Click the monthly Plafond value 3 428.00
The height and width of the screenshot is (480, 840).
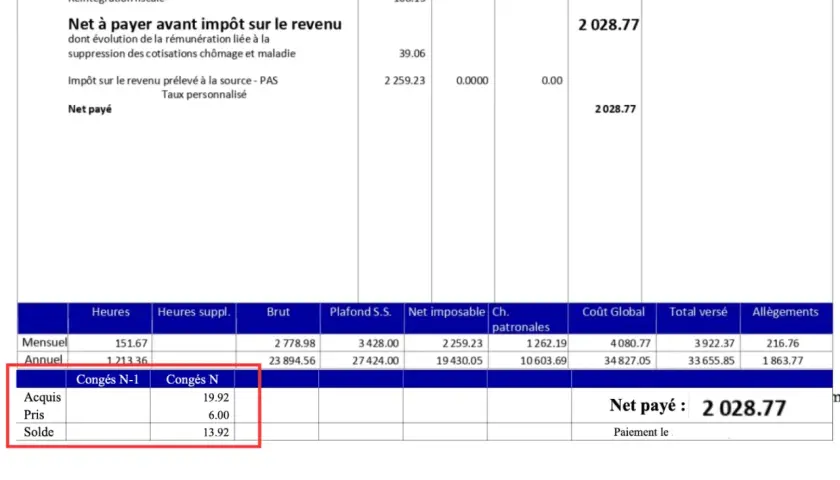(x=378, y=343)
